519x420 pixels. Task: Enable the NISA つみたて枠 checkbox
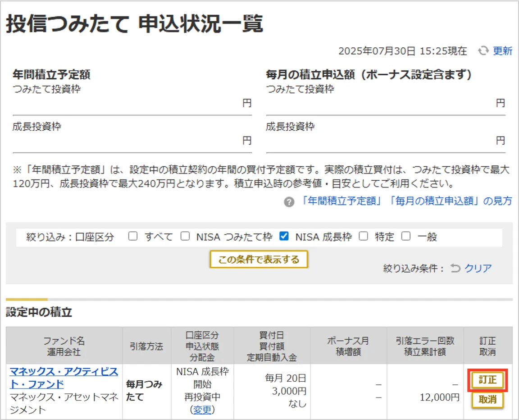[185, 236]
